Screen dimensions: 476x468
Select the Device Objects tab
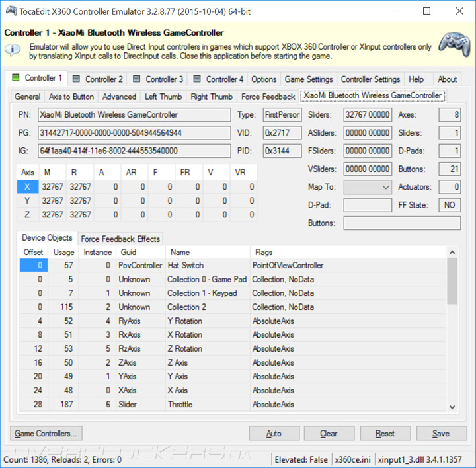[47, 238]
